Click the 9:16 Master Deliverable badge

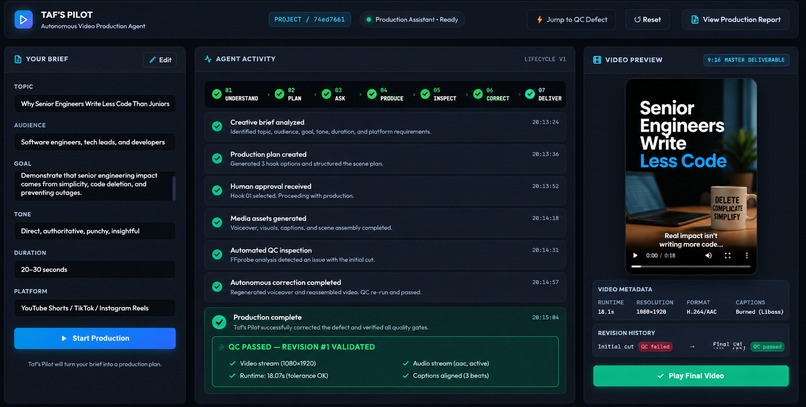746,60
